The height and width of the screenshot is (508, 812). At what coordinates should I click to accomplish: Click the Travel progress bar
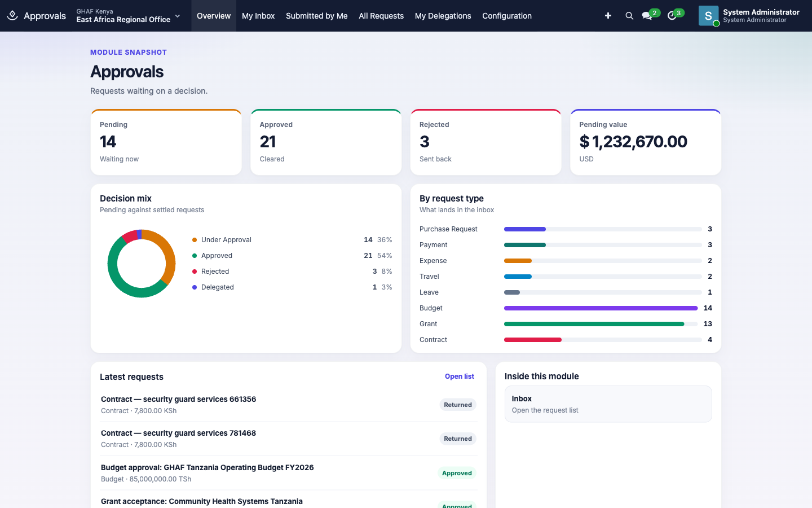pos(603,277)
